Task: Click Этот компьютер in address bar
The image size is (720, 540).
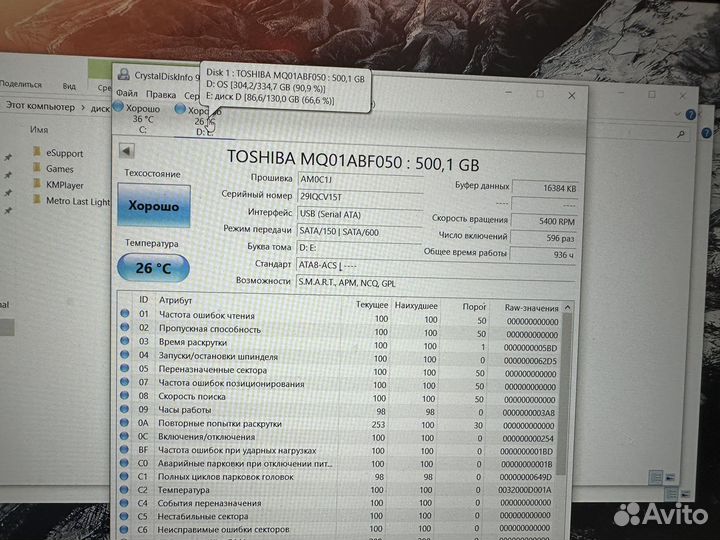Action: (x=40, y=106)
